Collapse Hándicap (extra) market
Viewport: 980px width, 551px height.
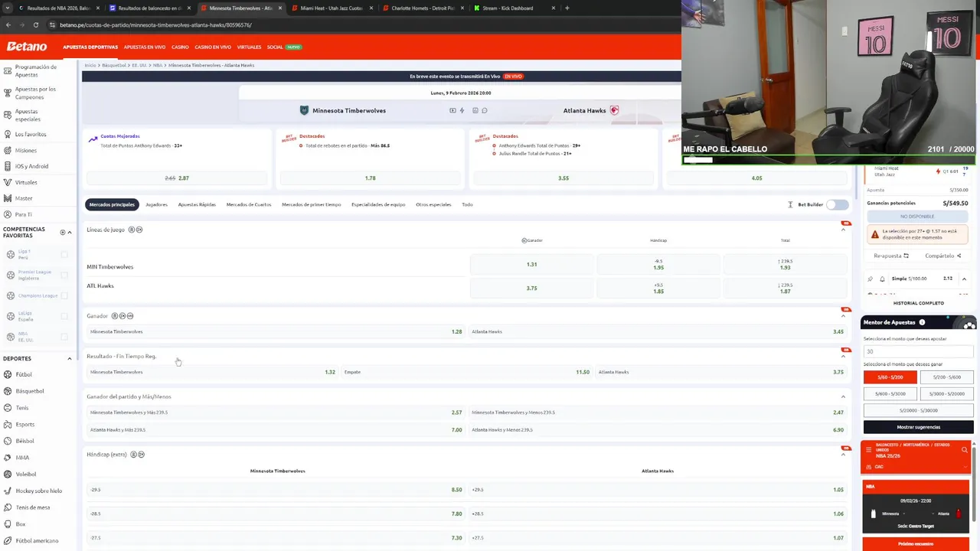point(844,455)
